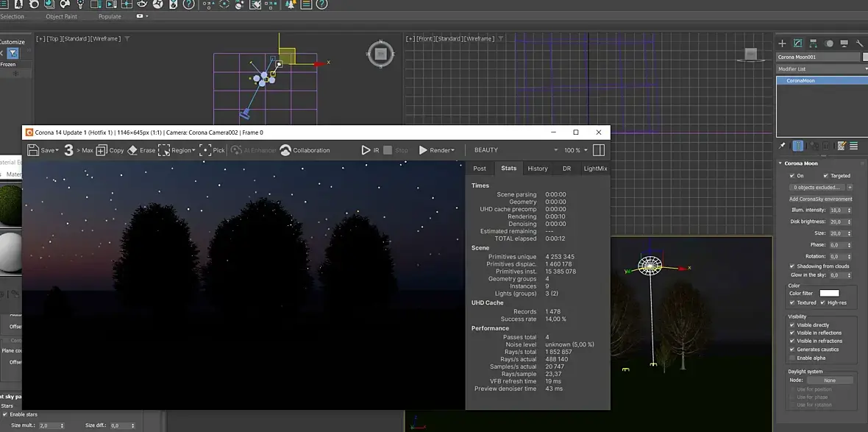Click the white Color filter swatch

[829, 293]
